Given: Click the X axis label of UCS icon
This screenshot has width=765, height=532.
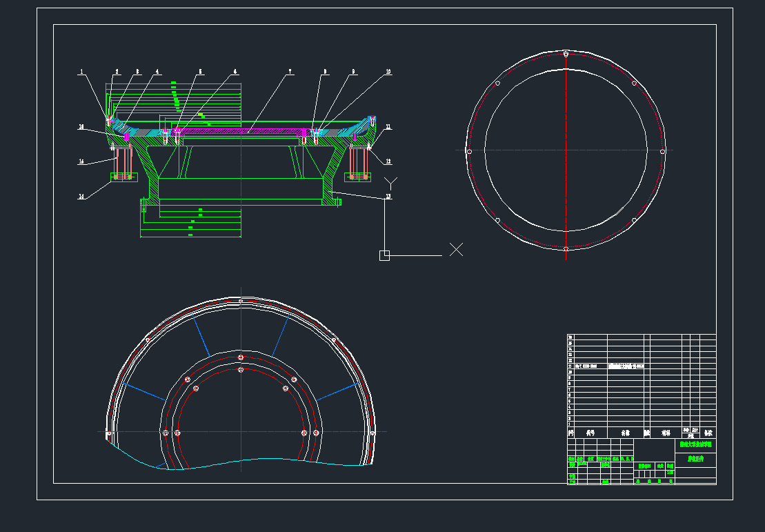Looking at the screenshot, I should (x=457, y=250).
